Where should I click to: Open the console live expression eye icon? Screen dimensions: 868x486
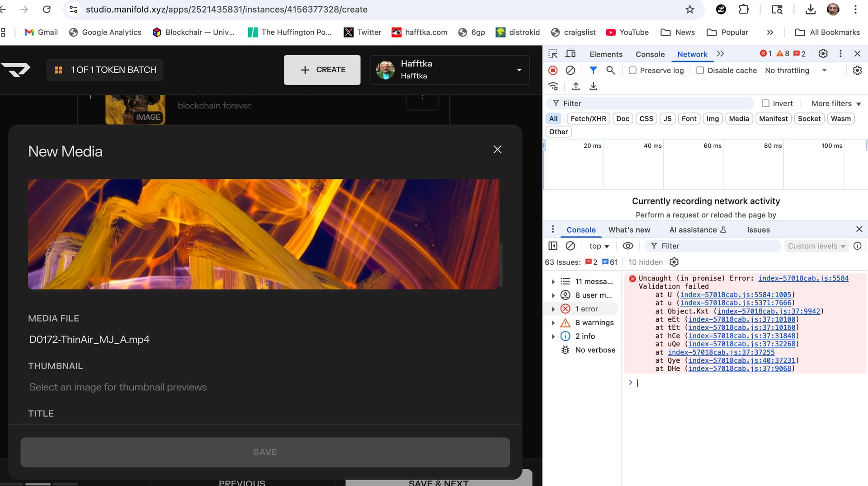tap(627, 246)
